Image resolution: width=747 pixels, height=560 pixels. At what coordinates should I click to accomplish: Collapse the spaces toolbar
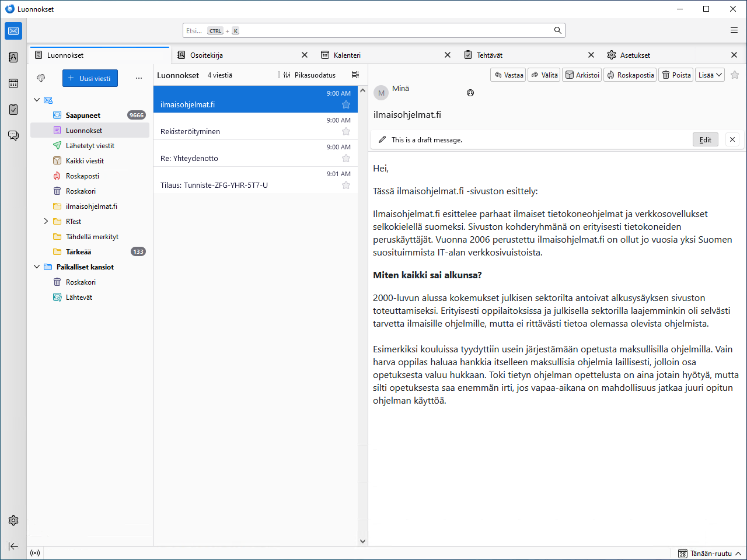[x=13, y=546]
